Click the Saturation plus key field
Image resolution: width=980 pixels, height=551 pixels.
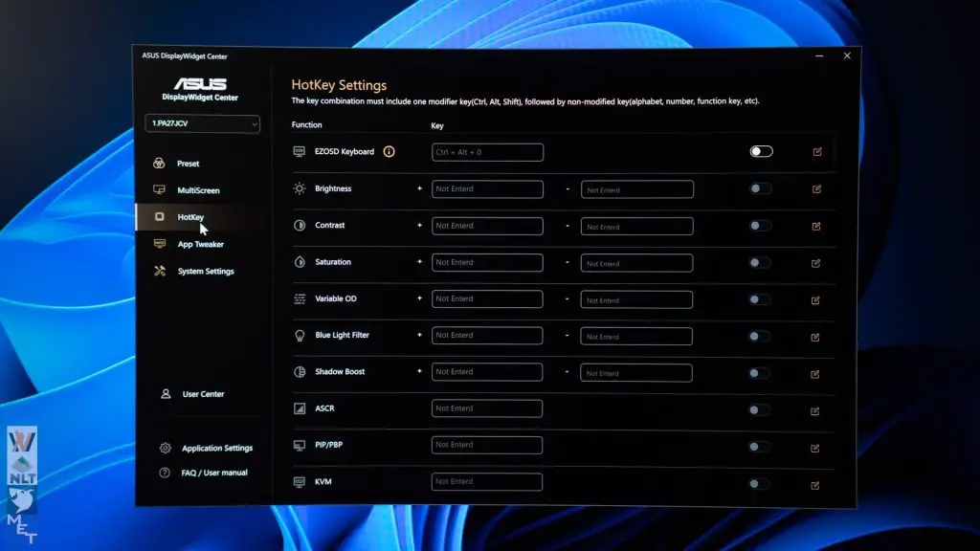(x=487, y=262)
